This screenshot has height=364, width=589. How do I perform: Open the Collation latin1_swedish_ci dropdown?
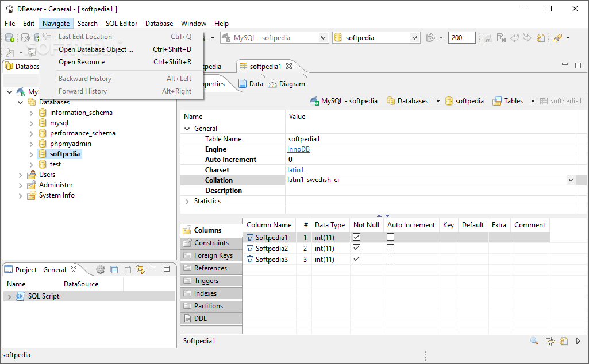click(x=571, y=180)
